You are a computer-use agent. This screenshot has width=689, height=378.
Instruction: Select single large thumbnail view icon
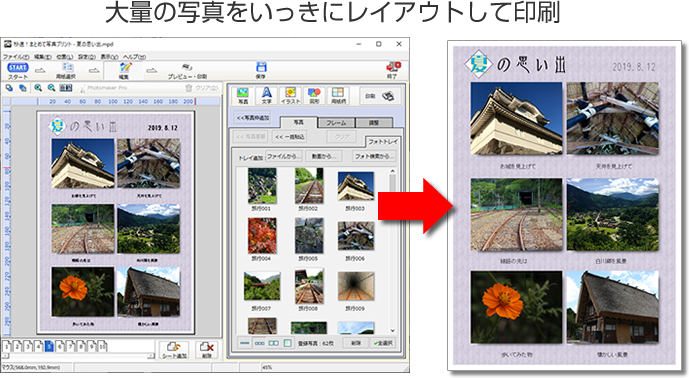[x=287, y=343]
